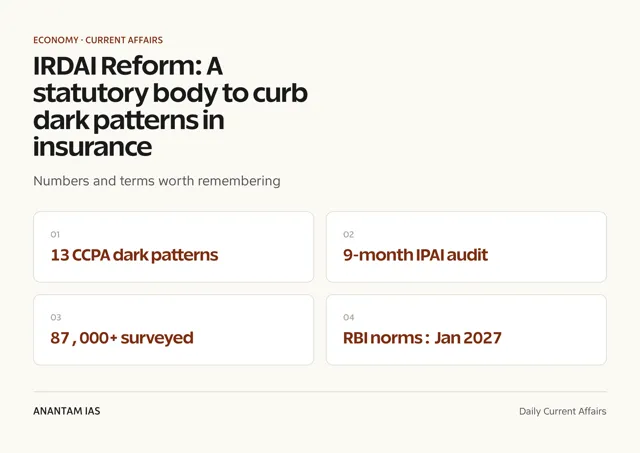Screen dimensions: 640x453
Task: Select the 'statutory body to curb' headline line
Action: pos(170,93)
